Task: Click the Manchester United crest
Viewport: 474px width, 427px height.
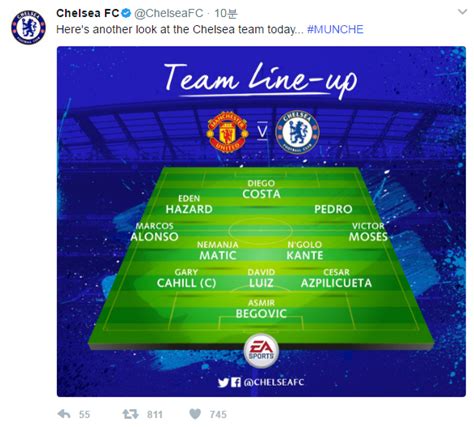Action: pyautogui.click(x=227, y=132)
